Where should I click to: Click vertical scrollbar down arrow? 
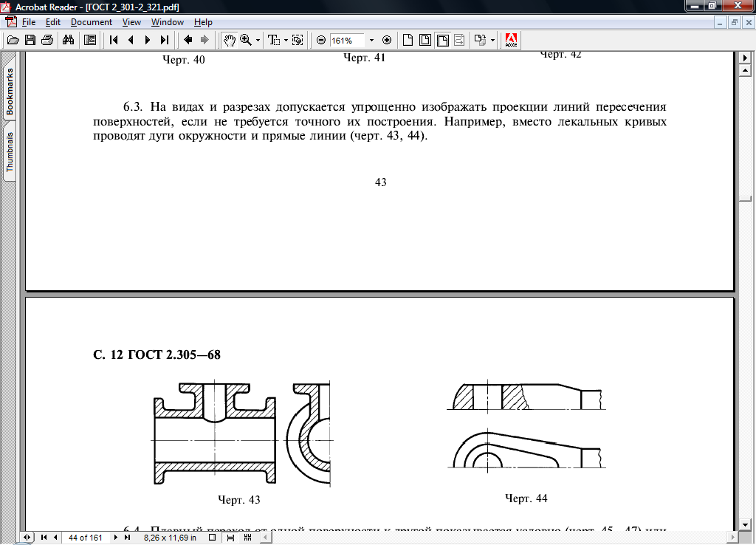click(745, 525)
